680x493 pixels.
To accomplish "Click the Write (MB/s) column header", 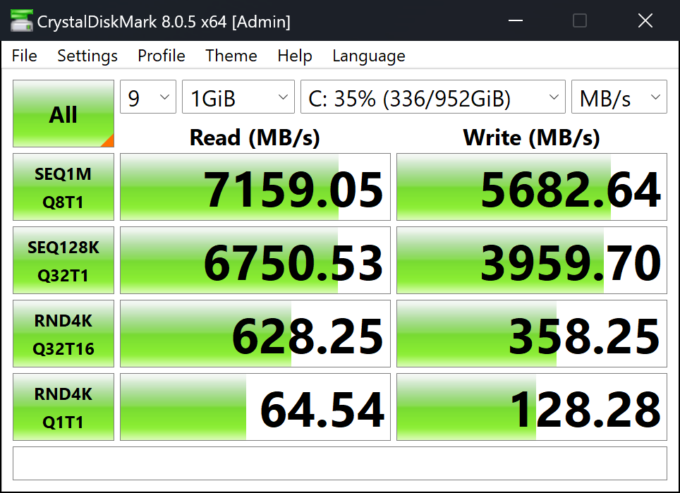I will pyautogui.click(x=532, y=138).
